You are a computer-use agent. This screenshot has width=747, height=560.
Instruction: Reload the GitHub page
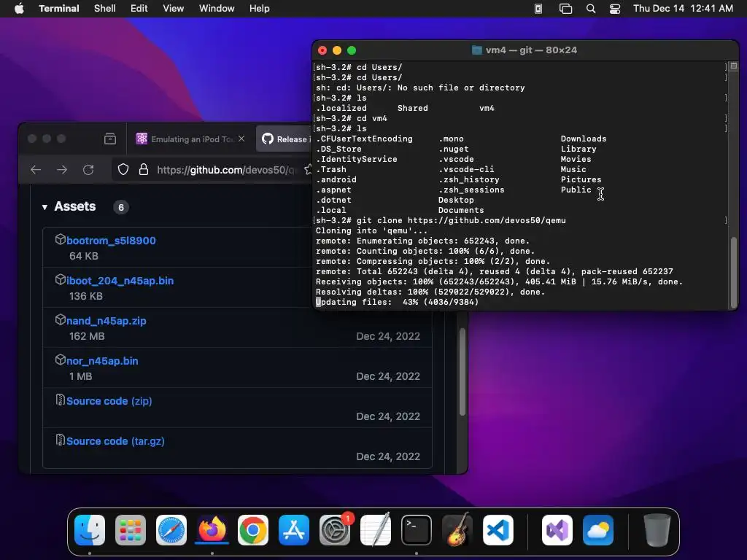point(88,169)
